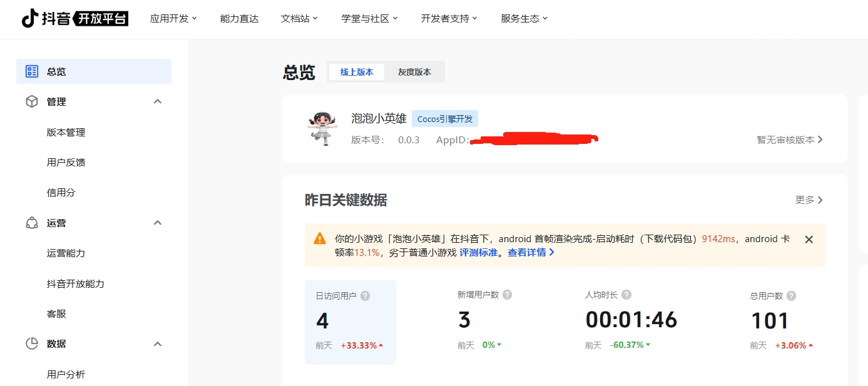
Task: Open 客服 in the sidebar
Action: [x=56, y=313]
